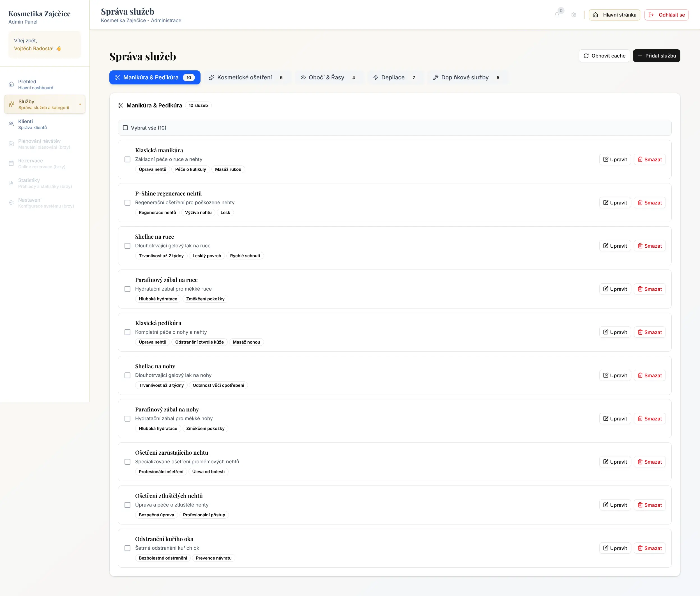Check the P-Shine regenerace nehtů checkbox
Image resolution: width=700 pixels, height=596 pixels.
tap(127, 203)
